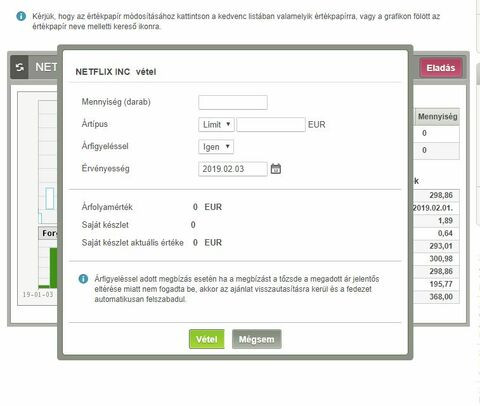480x406 pixels.
Task: Click the NETFLIX INC vétel dialog title
Action: [x=116, y=72]
